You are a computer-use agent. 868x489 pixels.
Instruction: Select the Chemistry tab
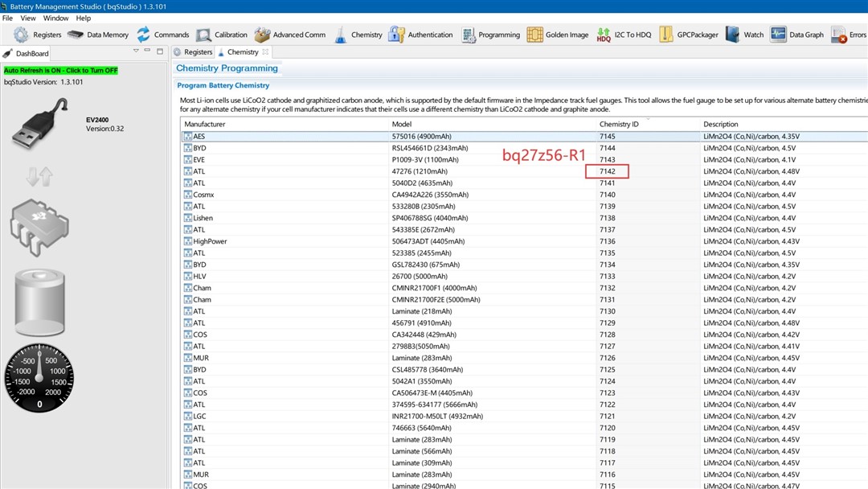pos(238,52)
